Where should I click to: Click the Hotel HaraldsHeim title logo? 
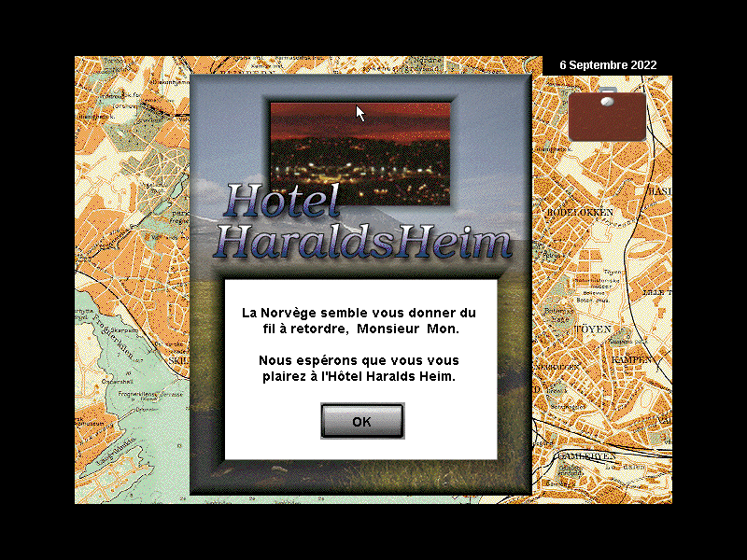(363, 221)
